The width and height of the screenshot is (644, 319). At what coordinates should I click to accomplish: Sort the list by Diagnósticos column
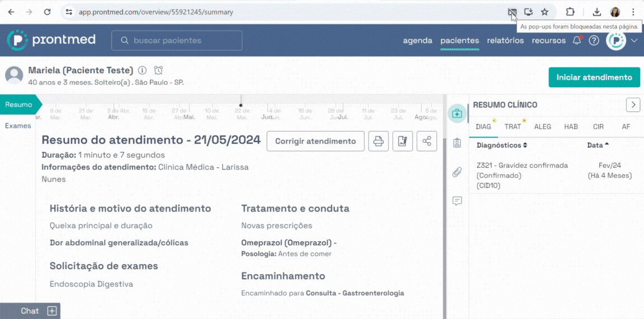(501, 146)
